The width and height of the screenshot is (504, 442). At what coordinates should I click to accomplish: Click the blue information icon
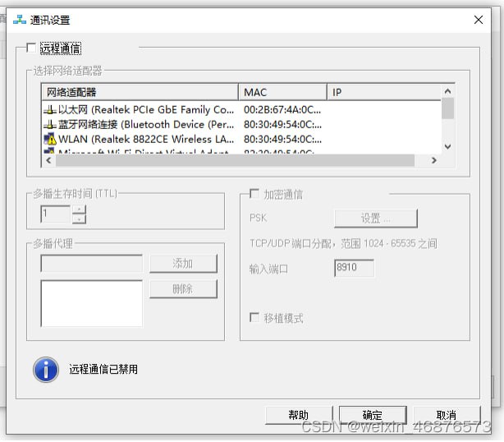pos(46,369)
